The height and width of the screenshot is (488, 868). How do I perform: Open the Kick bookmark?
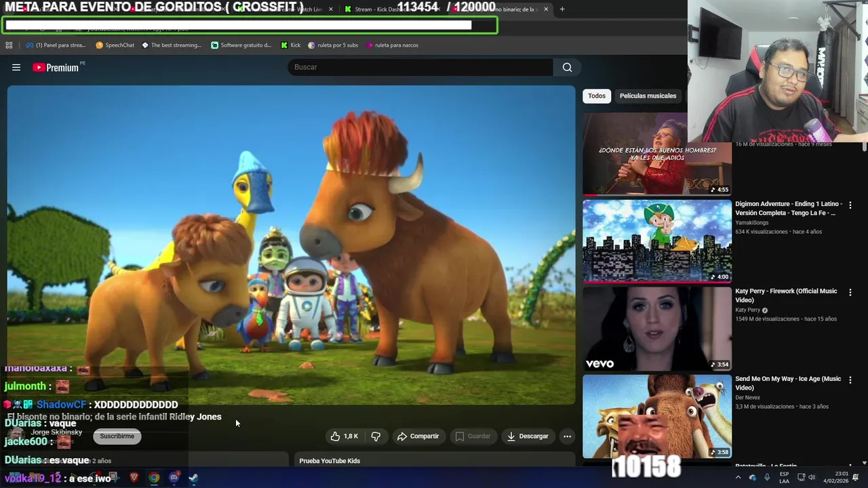(x=291, y=45)
